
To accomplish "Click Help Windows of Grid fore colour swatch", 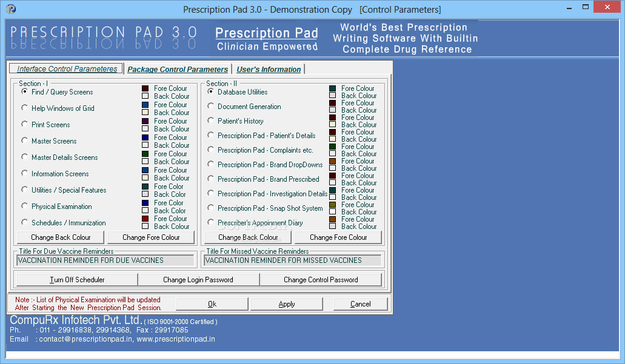I will coord(145,105).
